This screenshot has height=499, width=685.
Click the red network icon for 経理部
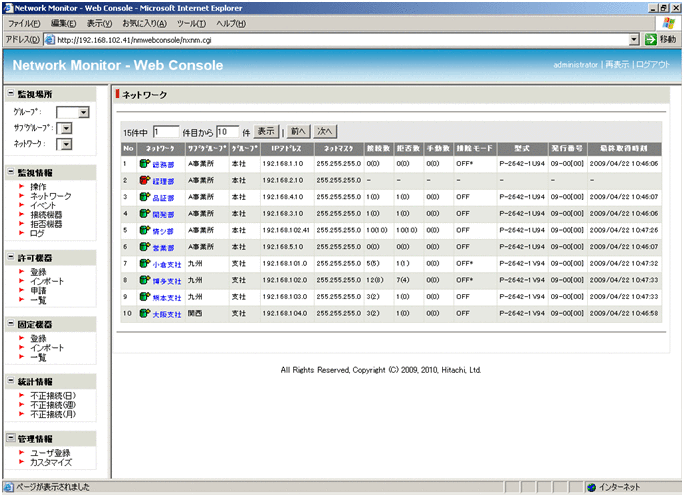click(145, 181)
